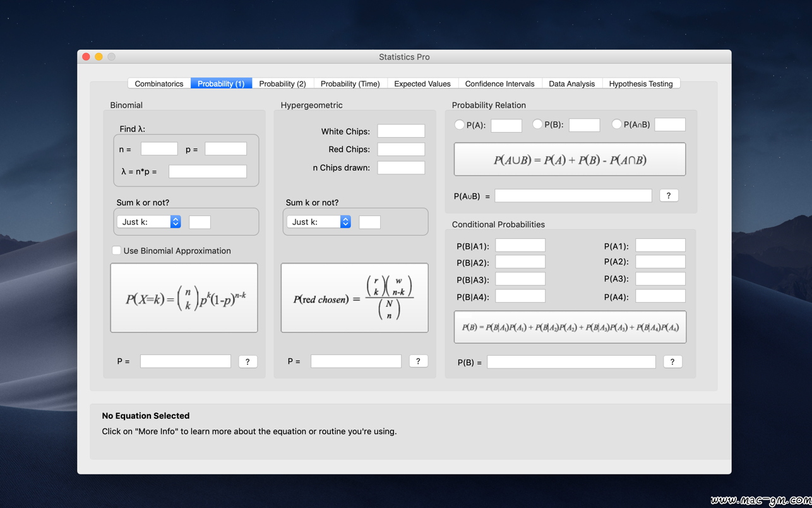Click the P(B|A1) input field
Screen dimensions: 812x508
(520, 245)
